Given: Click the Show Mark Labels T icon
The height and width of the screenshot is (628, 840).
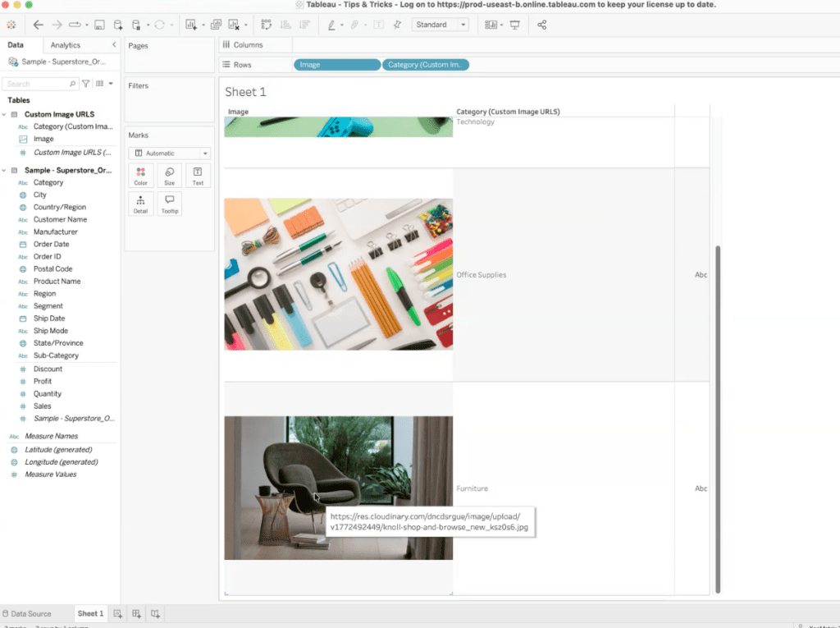Looking at the screenshot, I should tap(379, 25).
